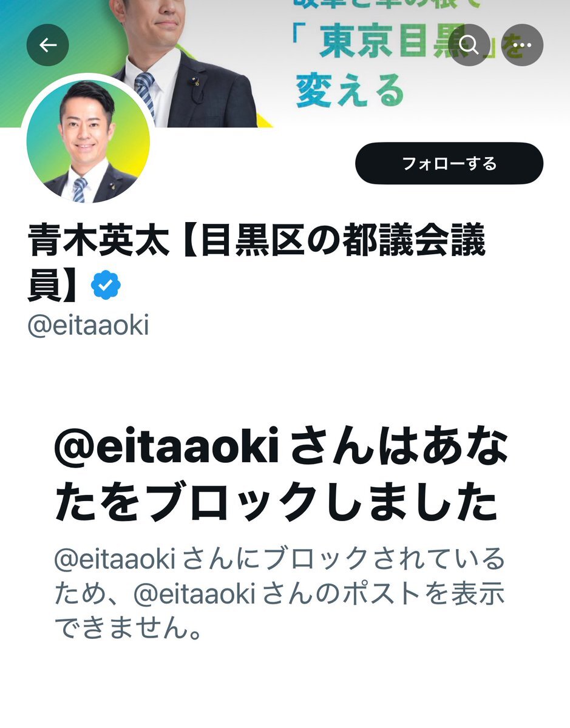Open profile search via magnifier icon
Image resolution: width=570 pixels, height=728 pixels.
[469, 45]
